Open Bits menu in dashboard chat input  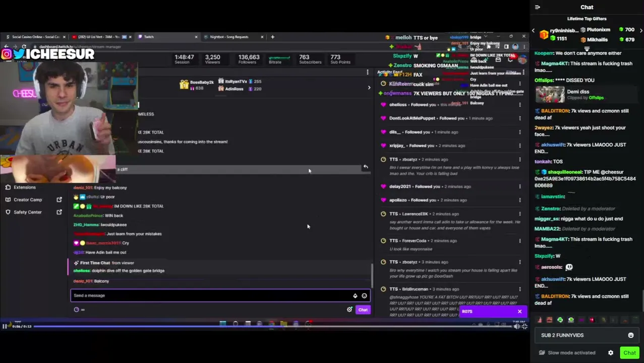coord(355,296)
